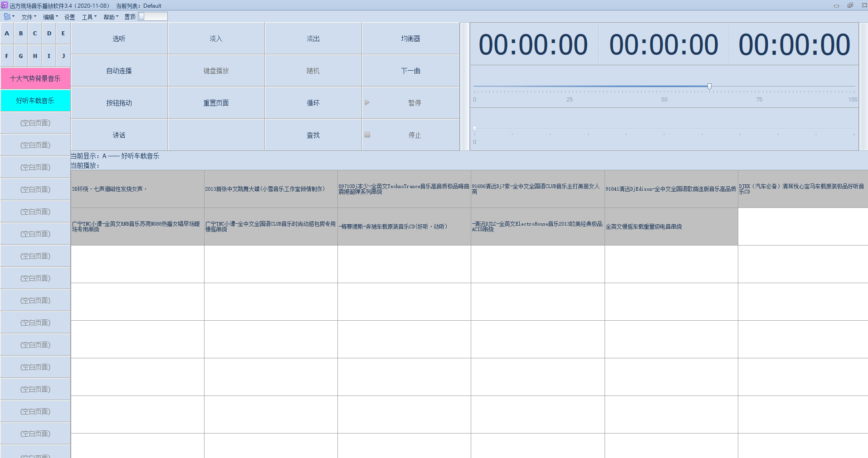
Task: Switch to letter tab C
Action: 35,34
